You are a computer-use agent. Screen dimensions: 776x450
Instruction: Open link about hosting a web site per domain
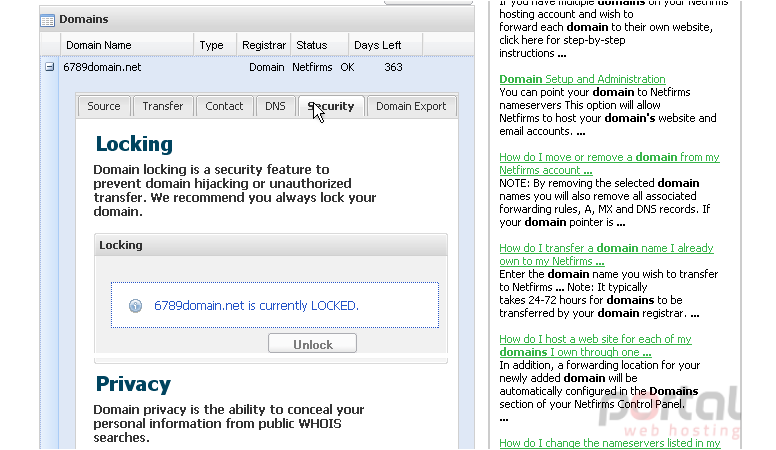coord(595,346)
